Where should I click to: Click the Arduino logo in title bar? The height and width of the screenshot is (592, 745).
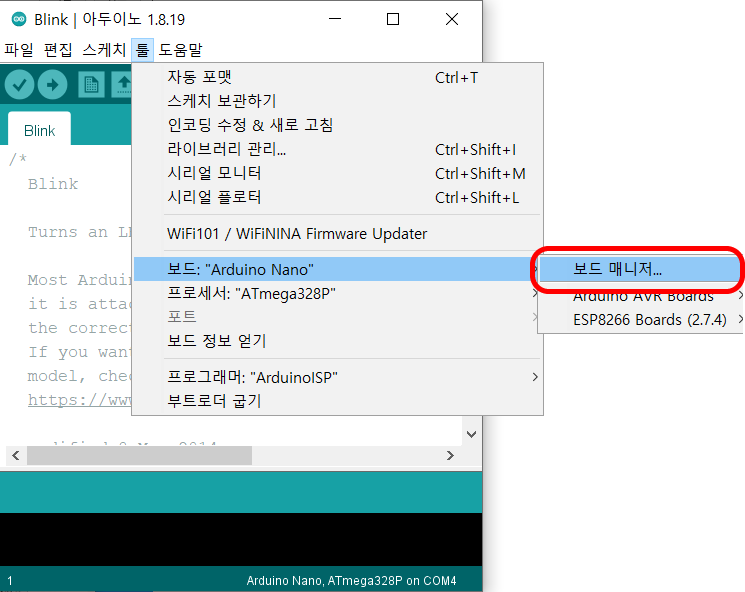19,19
